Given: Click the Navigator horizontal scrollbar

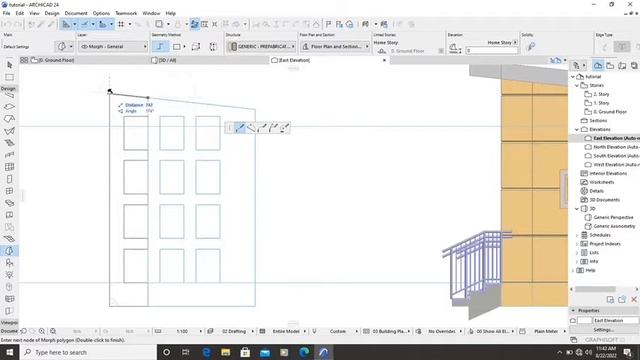Looking at the screenshot, I should click(595, 289).
